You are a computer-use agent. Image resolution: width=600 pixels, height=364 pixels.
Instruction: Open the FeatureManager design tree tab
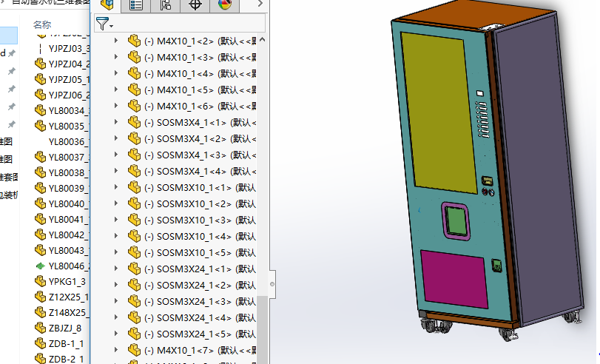[x=107, y=5]
